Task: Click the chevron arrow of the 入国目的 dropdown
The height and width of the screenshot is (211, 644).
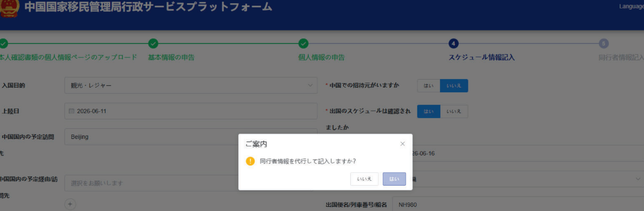Action: point(310,85)
